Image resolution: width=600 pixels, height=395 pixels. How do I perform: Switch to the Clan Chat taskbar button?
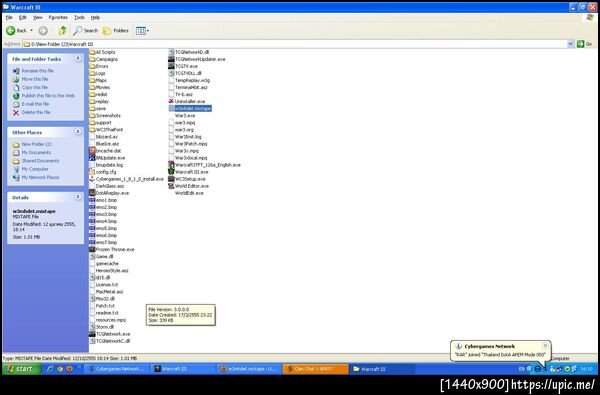tap(316, 369)
